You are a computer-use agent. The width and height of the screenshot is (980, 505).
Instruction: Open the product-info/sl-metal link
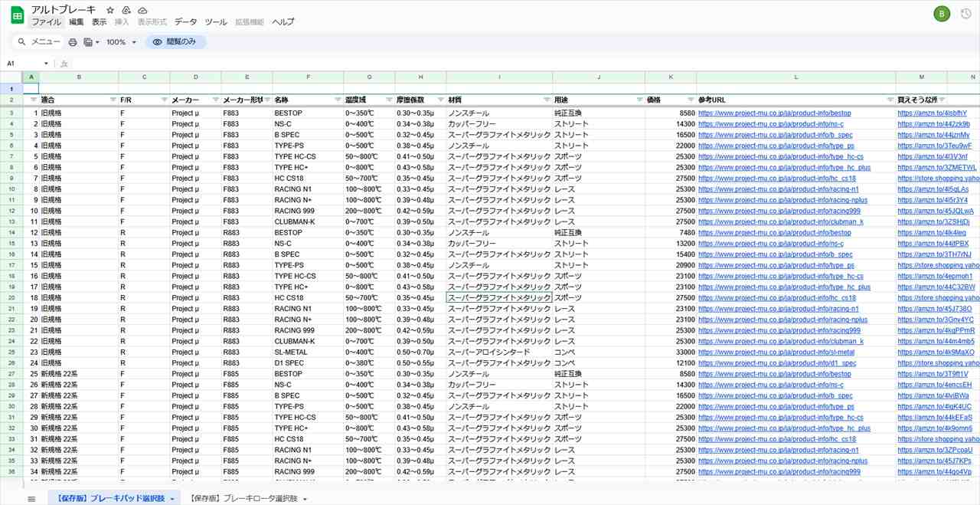(x=776, y=353)
